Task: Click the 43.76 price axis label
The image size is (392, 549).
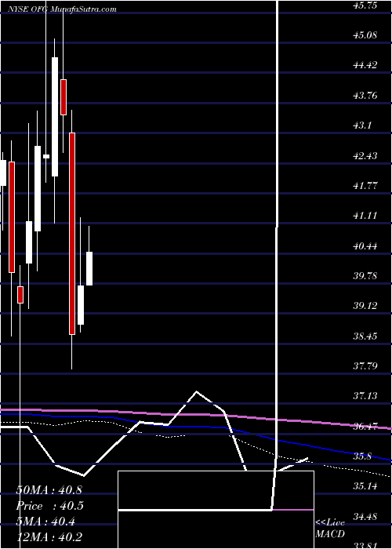Action: (365, 95)
